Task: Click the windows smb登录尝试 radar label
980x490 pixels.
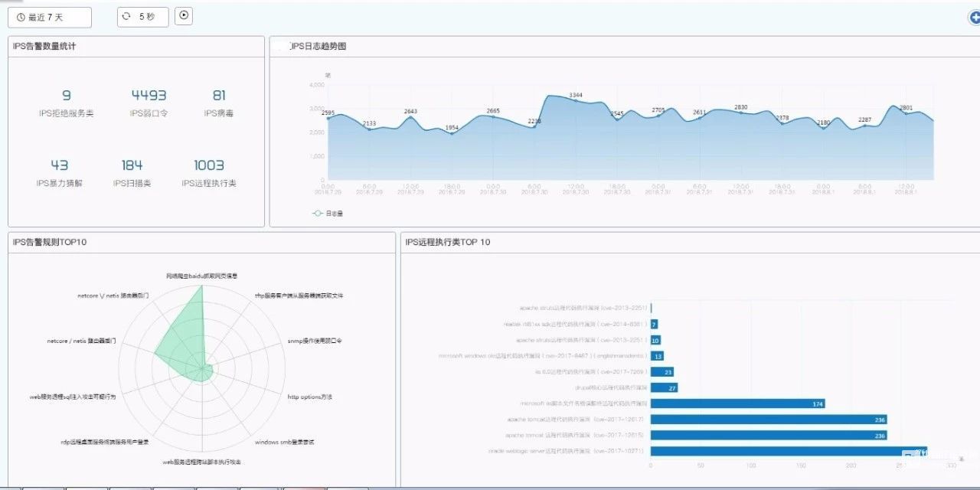Action: [284, 443]
